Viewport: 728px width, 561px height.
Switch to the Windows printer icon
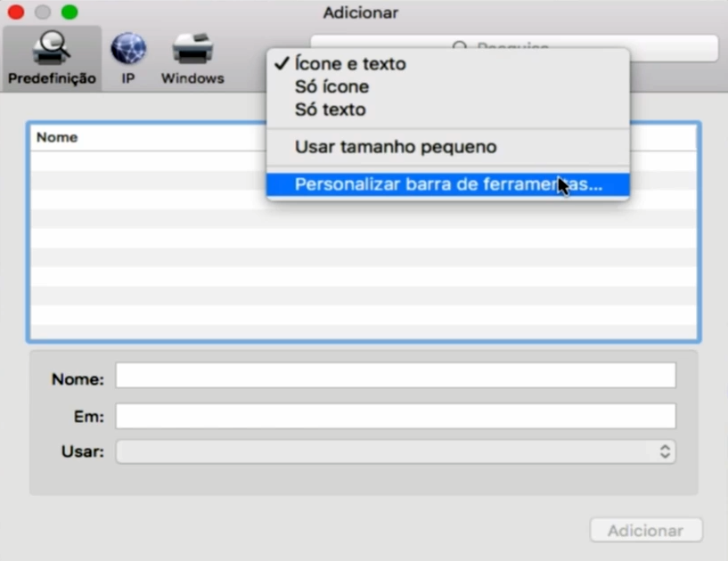click(x=192, y=57)
